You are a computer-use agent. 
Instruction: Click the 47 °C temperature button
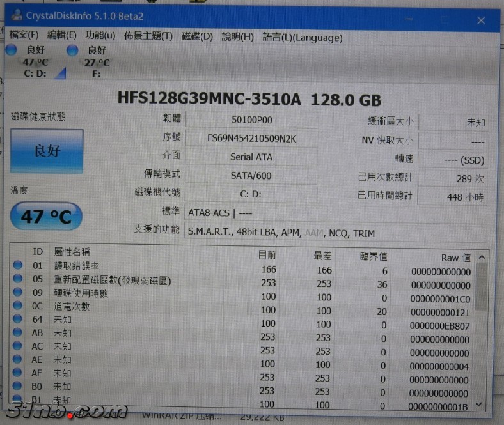(45, 217)
